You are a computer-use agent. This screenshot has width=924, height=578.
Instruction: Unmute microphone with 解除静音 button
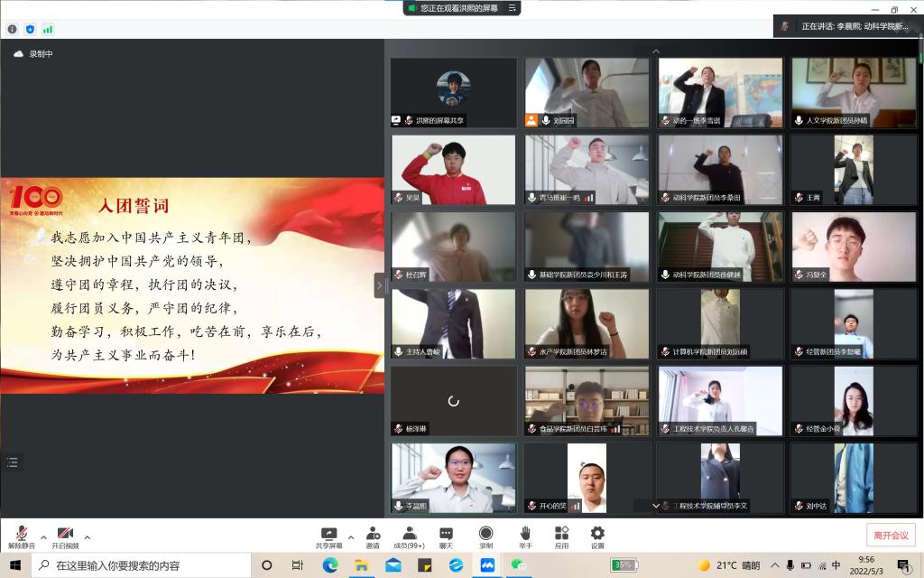[22, 536]
